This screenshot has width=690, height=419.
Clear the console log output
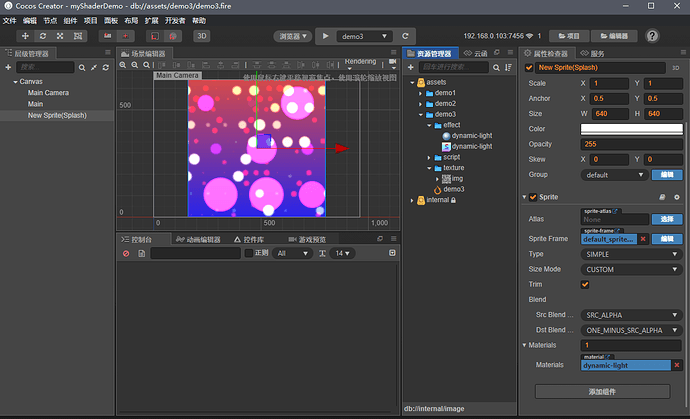click(x=126, y=254)
